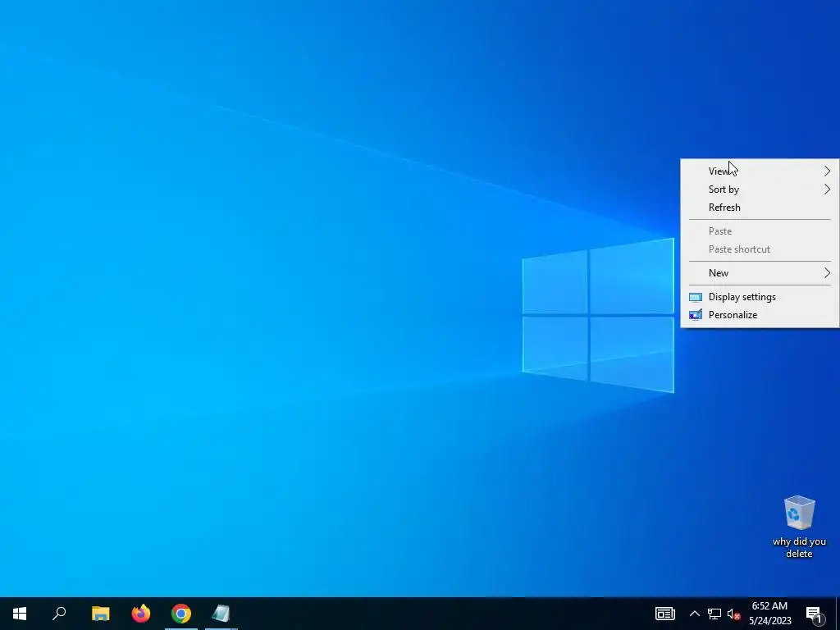Click the Personalize menu icon
The width and height of the screenshot is (840, 630).
click(696, 315)
